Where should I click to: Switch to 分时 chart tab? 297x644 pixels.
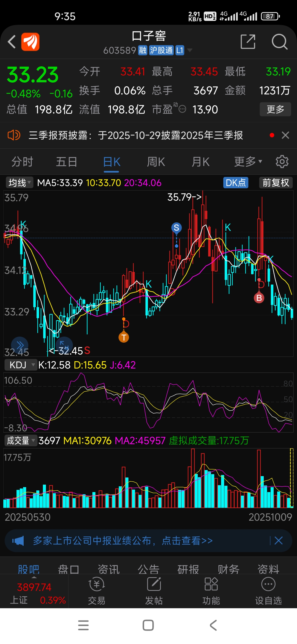tap(22, 162)
